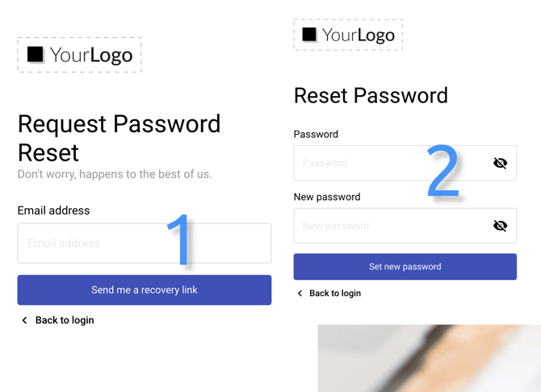The height and width of the screenshot is (392, 541).
Task: Go Back to login from the request form
Action: point(64,320)
